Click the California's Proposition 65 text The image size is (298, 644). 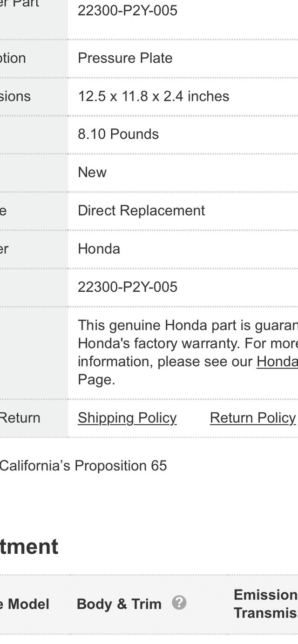tap(83, 466)
